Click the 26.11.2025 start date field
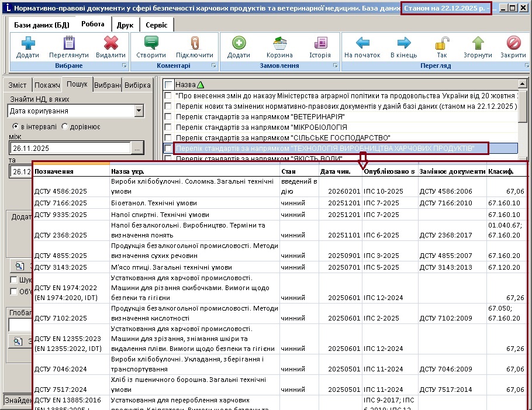 (69, 148)
